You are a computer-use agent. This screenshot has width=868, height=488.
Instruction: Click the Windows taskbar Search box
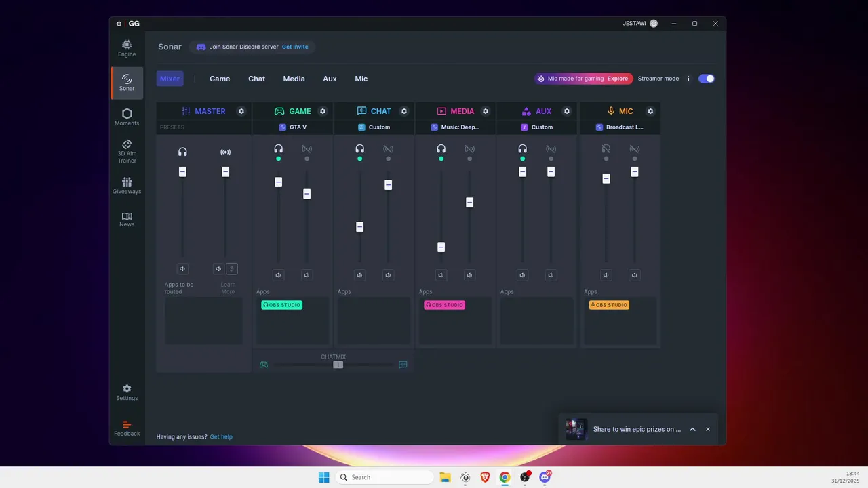(x=384, y=477)
